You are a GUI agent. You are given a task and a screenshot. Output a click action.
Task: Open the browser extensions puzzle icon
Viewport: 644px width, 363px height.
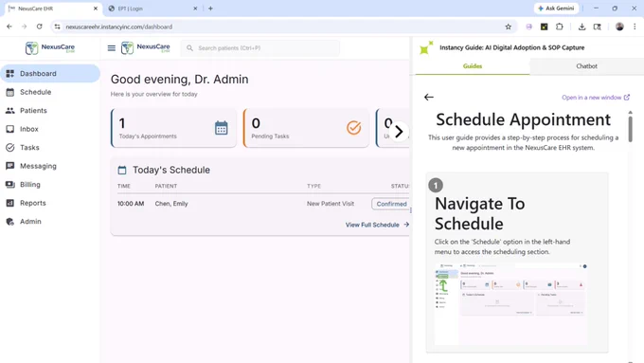[560, 27]
